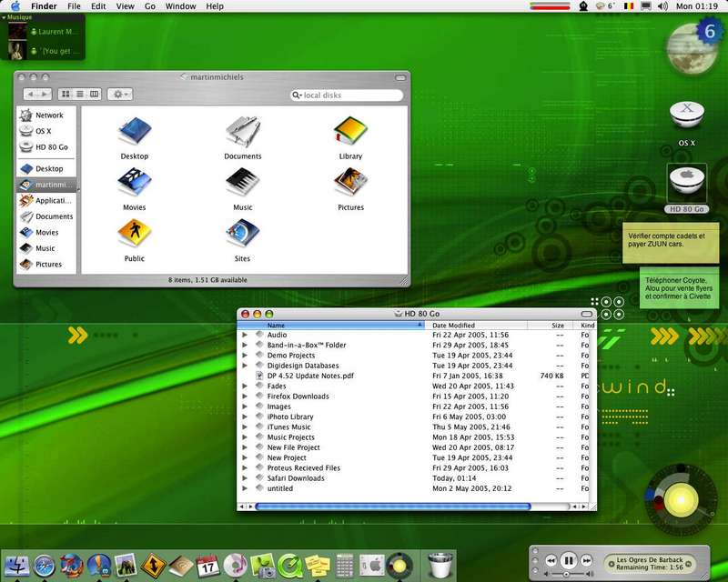Viewport: 728px width, 582px height.
Task: Open the File menu
Action: coord(74,6)
